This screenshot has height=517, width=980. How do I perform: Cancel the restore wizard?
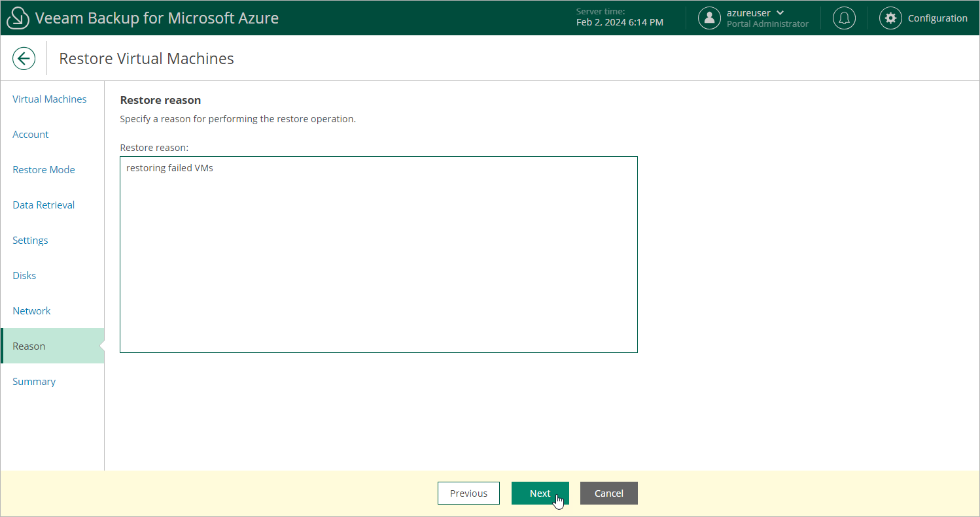tap(609, 493)
